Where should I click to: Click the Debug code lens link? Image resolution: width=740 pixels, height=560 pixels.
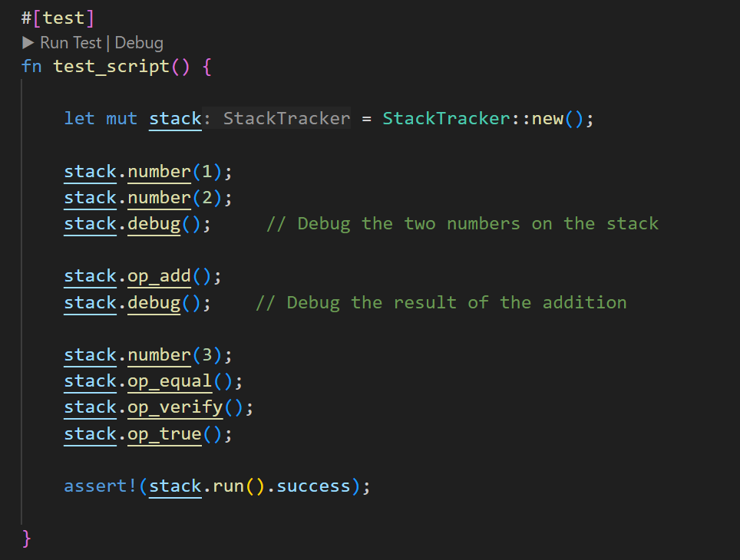tap(139, 43)
